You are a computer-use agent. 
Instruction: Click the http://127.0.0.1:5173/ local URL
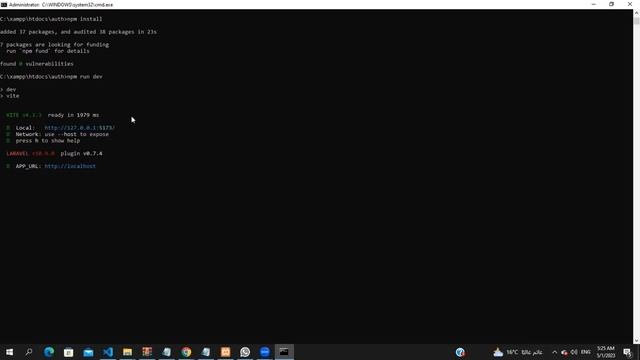[80, 128]
